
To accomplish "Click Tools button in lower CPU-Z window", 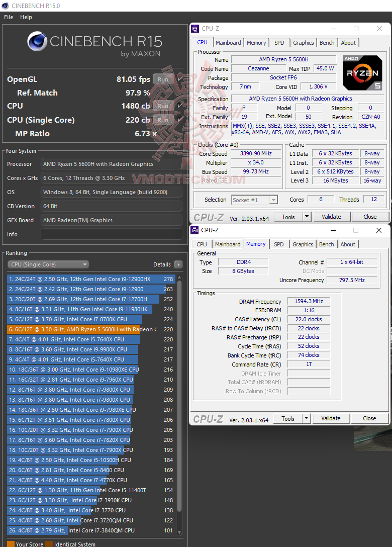I will tap(288, 419).
